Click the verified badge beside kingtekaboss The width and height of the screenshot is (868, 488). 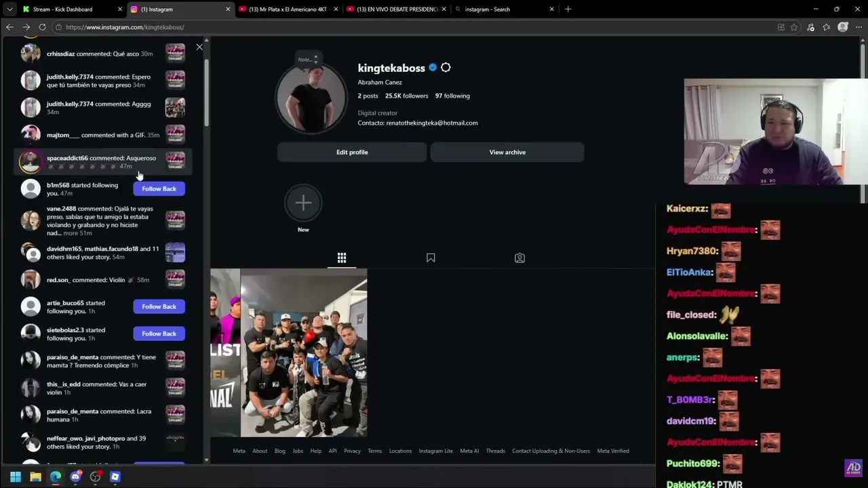433,68
